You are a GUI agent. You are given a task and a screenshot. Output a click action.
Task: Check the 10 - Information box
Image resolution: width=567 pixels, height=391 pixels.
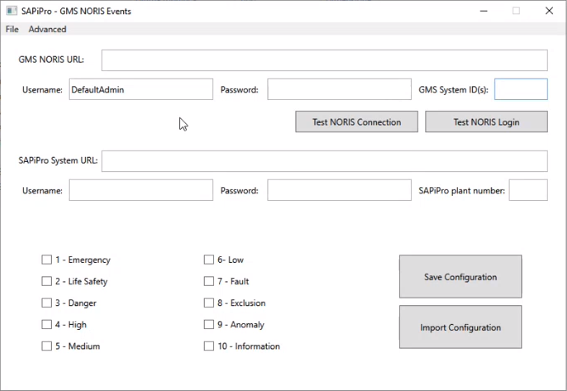[209, 346]
